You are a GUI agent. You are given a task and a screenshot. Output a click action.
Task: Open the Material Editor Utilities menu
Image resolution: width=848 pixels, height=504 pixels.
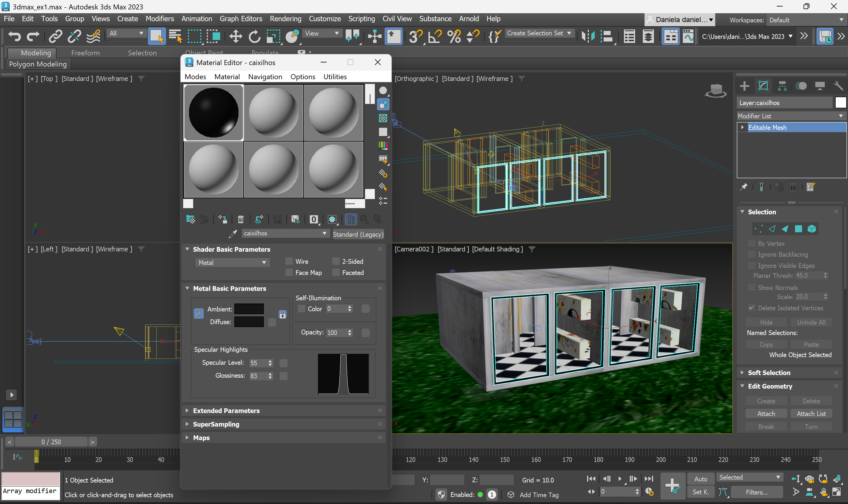334,77
